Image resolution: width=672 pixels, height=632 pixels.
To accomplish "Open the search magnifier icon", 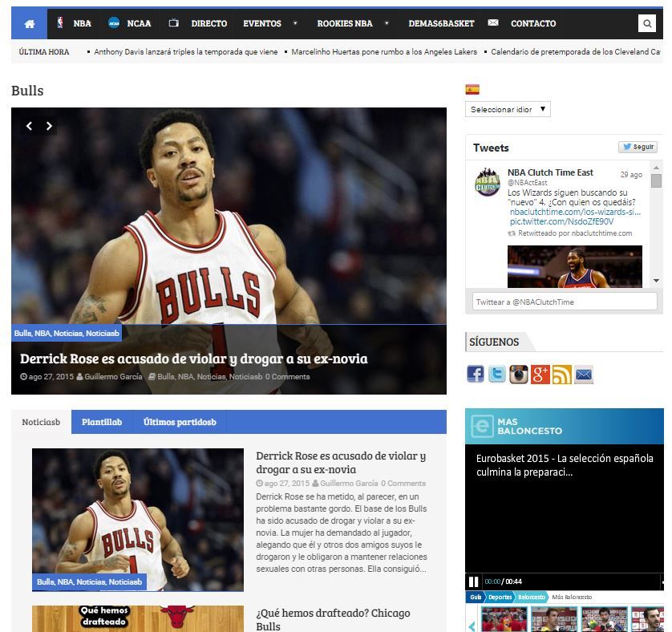I will pyautogui.click(x=647, y=23).
